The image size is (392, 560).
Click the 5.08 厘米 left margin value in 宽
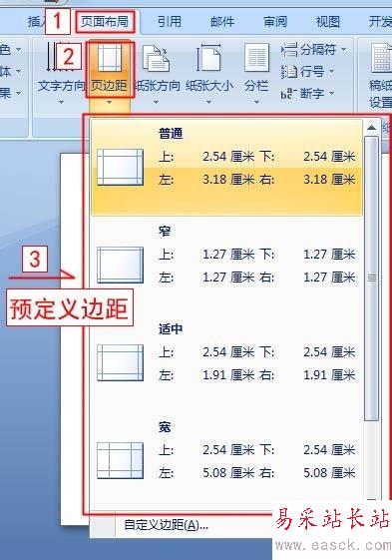tap(228, 473)
